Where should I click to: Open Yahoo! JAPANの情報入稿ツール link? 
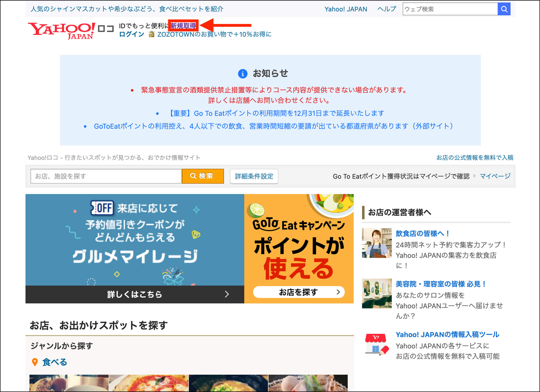[447, 334]
